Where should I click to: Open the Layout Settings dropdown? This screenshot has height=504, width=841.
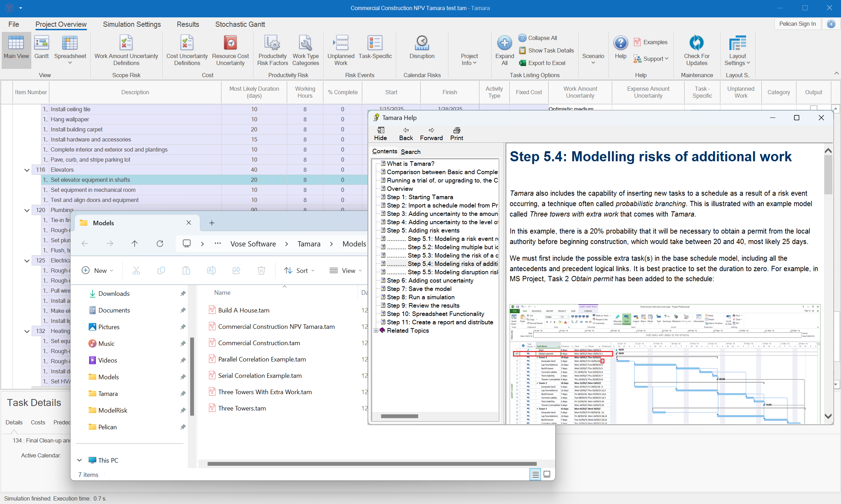(x=737, y=50)
